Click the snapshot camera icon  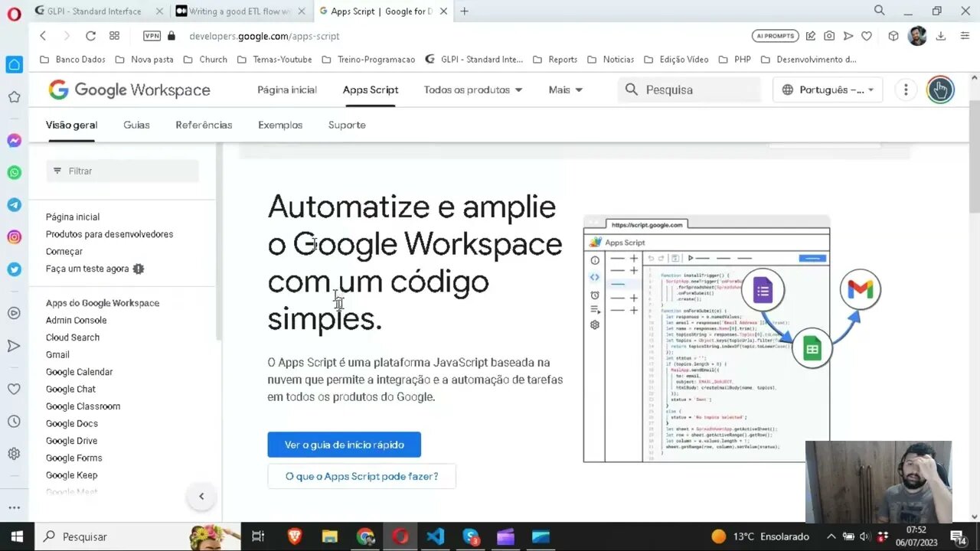coord(829,36)
